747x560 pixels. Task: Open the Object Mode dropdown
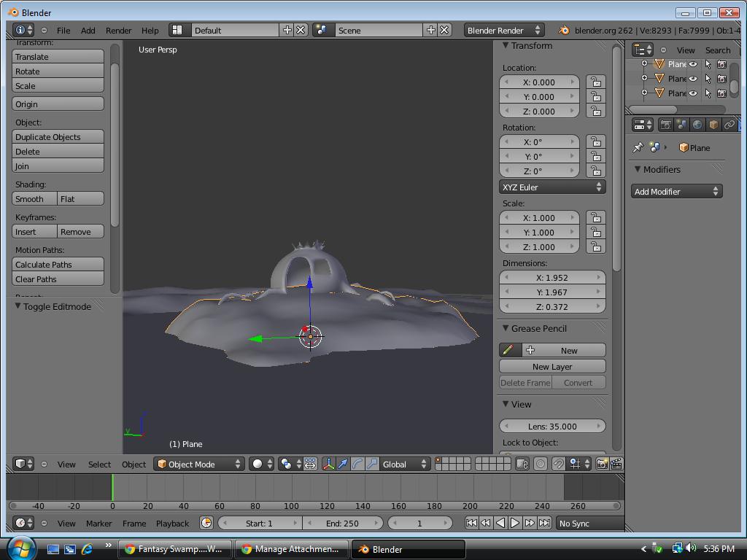click(x=198, y=464)
